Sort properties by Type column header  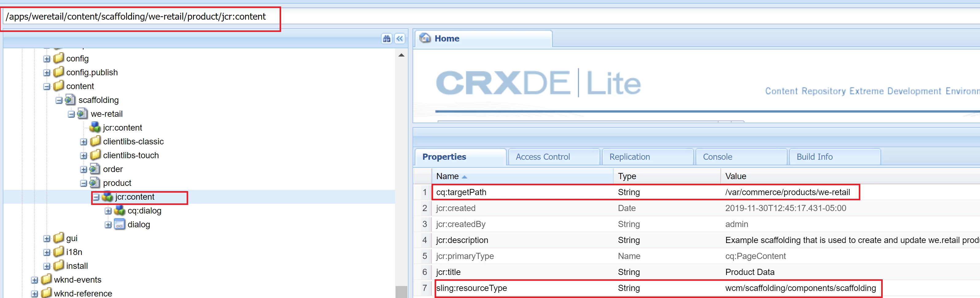[667, 176]
